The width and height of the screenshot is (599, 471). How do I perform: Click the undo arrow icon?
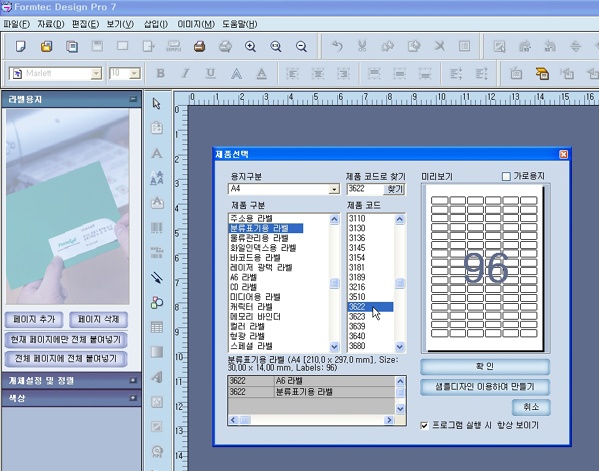pyautogui.click(x=337, y=46)
